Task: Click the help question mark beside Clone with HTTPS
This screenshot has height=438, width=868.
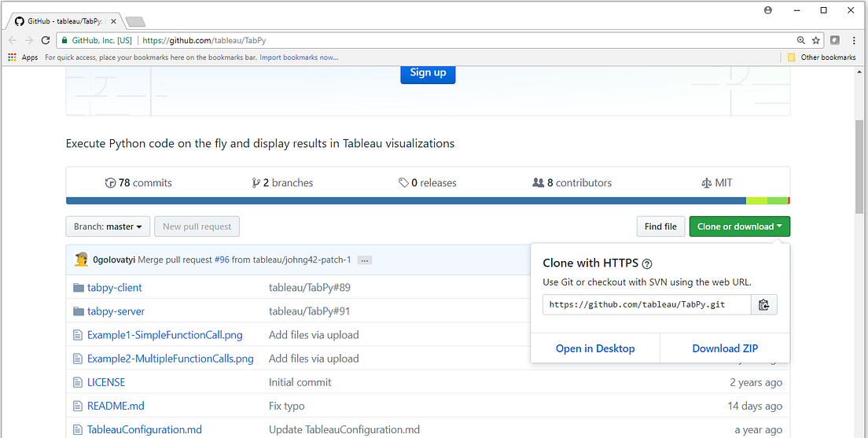Action: point(647,263)
